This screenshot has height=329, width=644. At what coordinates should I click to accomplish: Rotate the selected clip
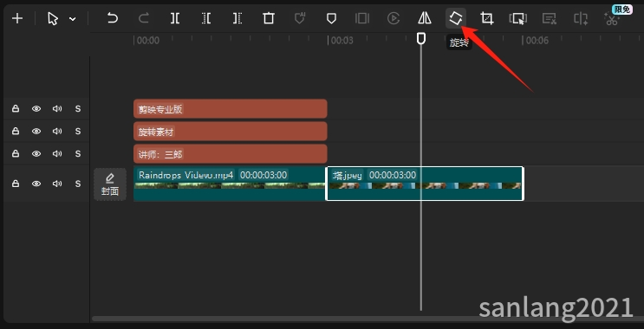click(456, 18)
